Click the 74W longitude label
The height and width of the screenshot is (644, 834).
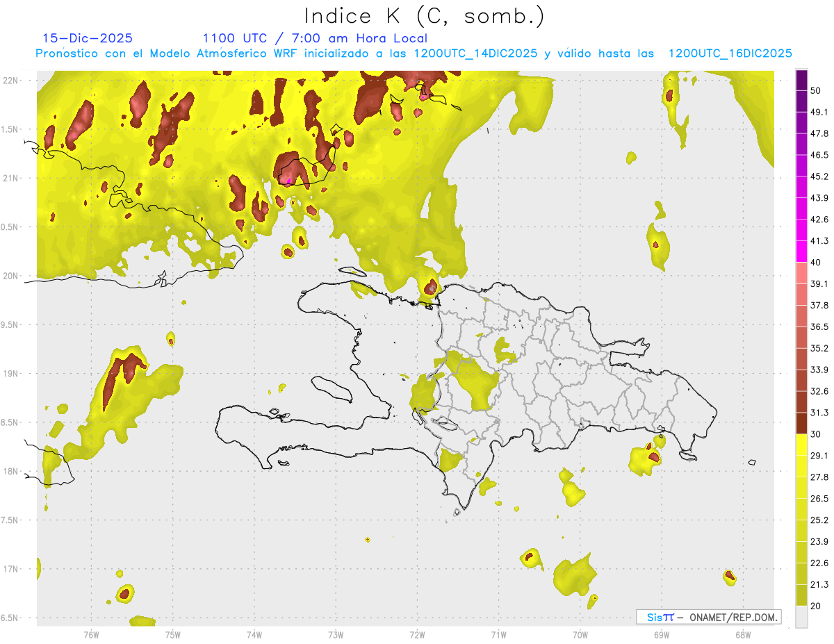(x=254, y=634)
